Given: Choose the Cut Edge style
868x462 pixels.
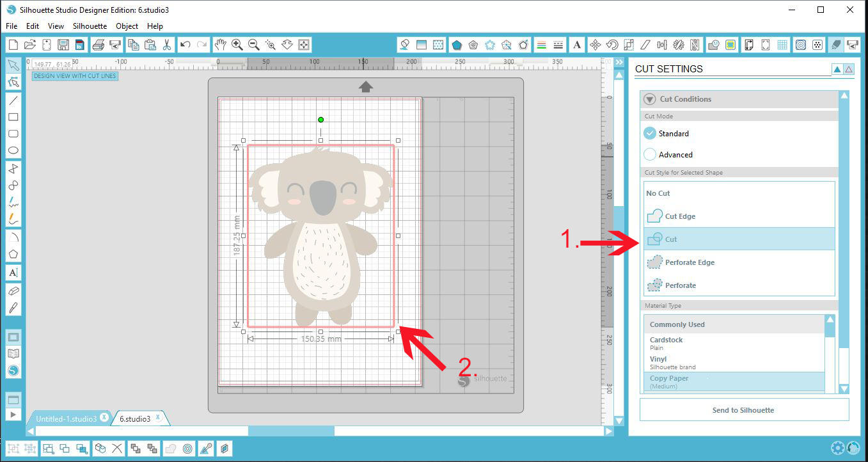Looking at the screenshot, I should (739, 216).
